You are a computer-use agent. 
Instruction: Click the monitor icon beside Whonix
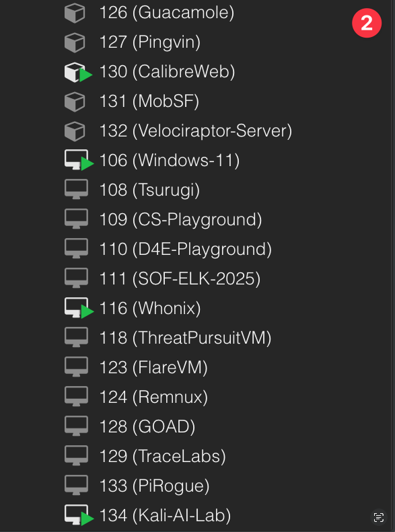(x=79, y=308)
